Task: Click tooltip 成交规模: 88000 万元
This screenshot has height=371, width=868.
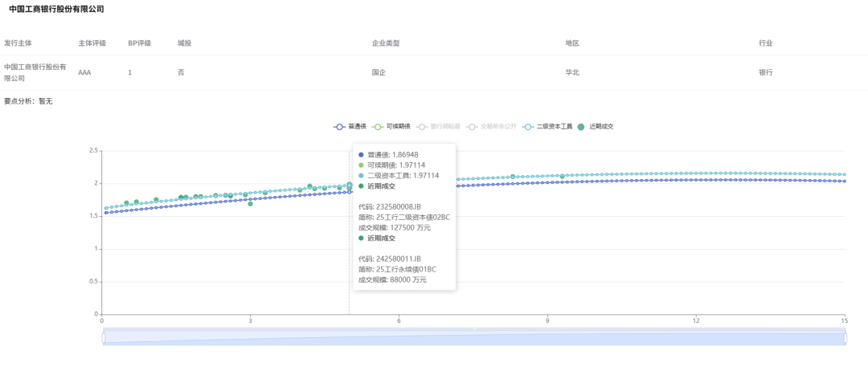Action: coord(392,279)
